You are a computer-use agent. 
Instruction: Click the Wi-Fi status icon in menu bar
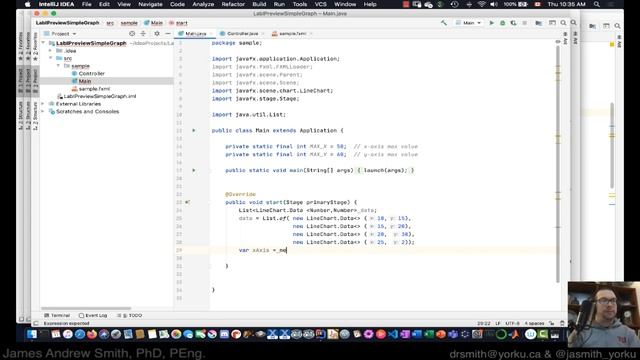pos(482,4)
